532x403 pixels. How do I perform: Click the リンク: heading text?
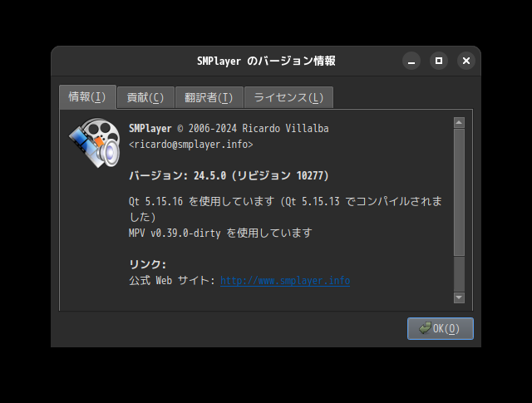[147, 264]
